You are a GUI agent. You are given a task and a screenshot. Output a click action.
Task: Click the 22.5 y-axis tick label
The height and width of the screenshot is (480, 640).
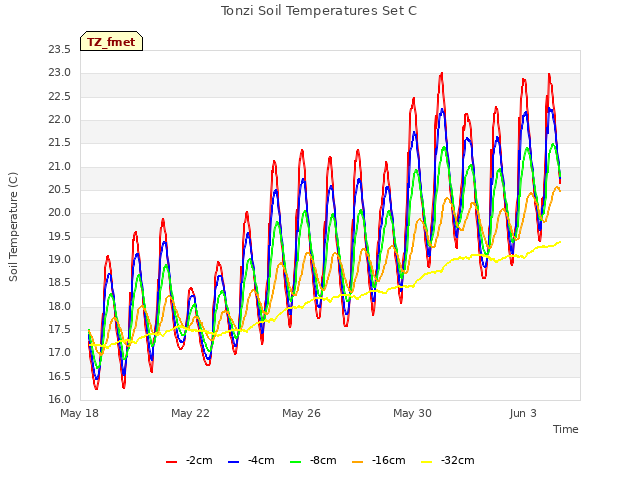click(x=60, y=96)
